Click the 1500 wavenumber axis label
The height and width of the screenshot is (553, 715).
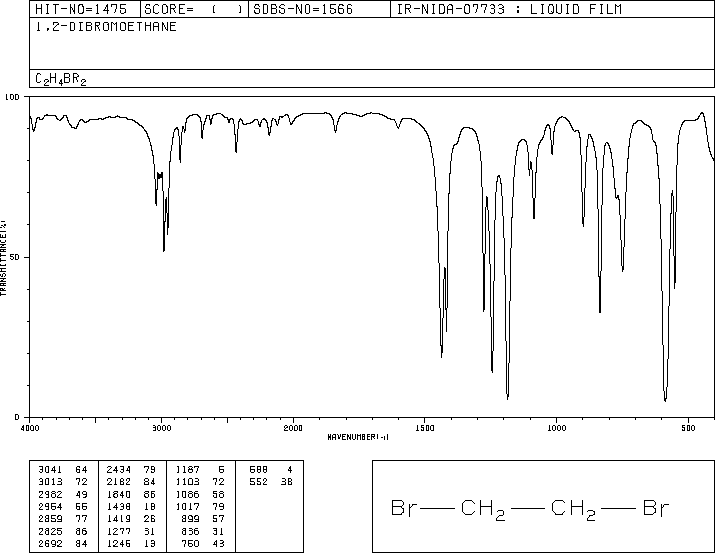coord(425,428)
